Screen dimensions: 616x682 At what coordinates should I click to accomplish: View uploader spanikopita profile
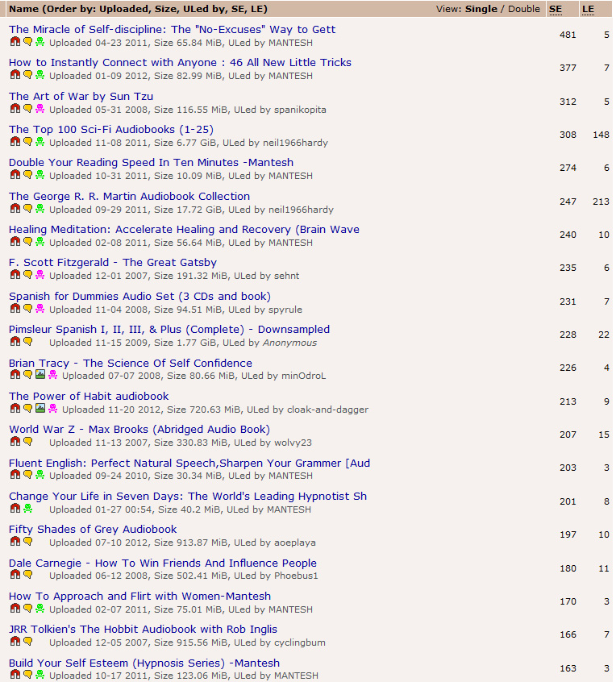click(300, 110)
